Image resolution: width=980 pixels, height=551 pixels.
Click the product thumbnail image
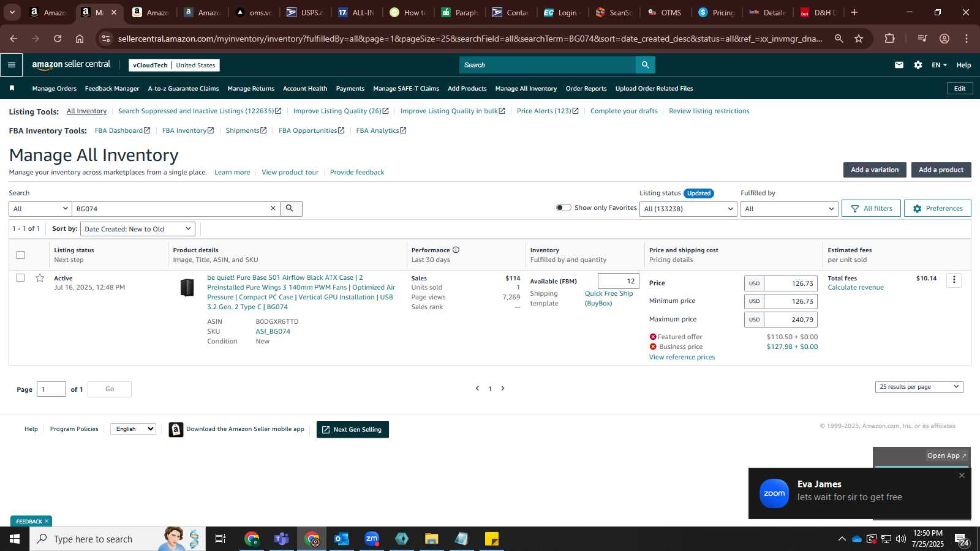tap(187, 287)
